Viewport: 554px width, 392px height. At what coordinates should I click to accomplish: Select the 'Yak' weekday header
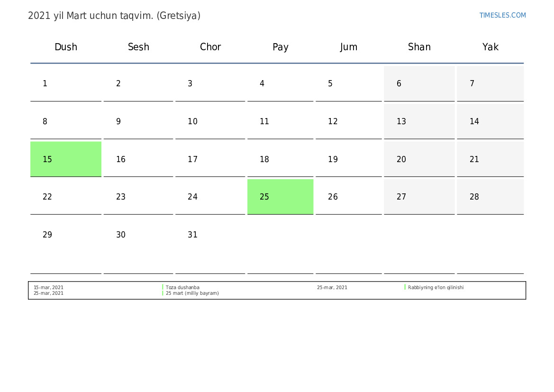[490, 47]
